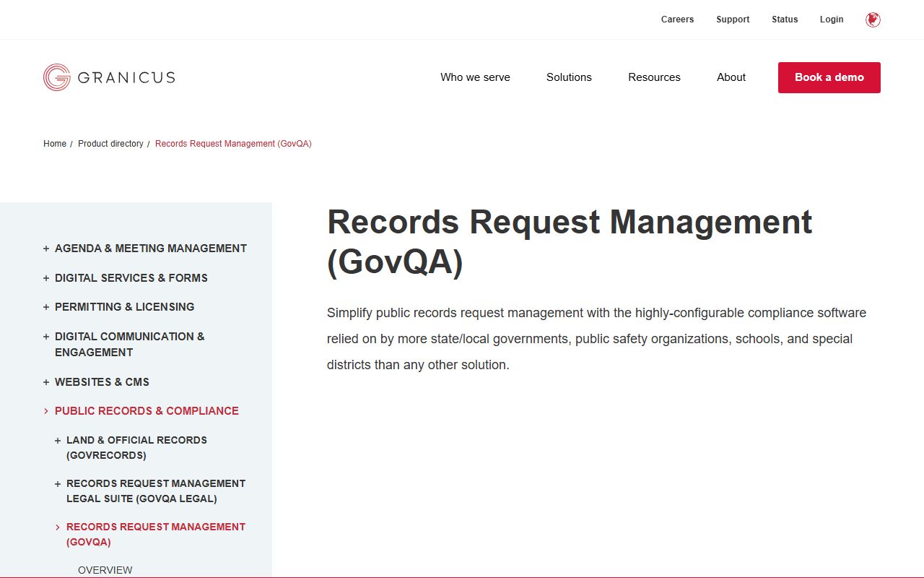This screenshot has width=924, height=578.
Task: Open the Resources menu
Action: pyautogui.click(x=654, y=77)
